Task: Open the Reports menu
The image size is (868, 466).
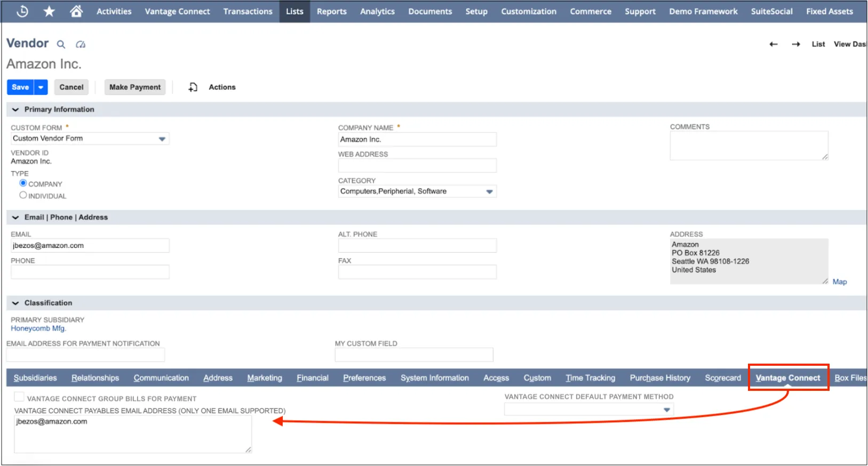Action: tap(331, 11)
